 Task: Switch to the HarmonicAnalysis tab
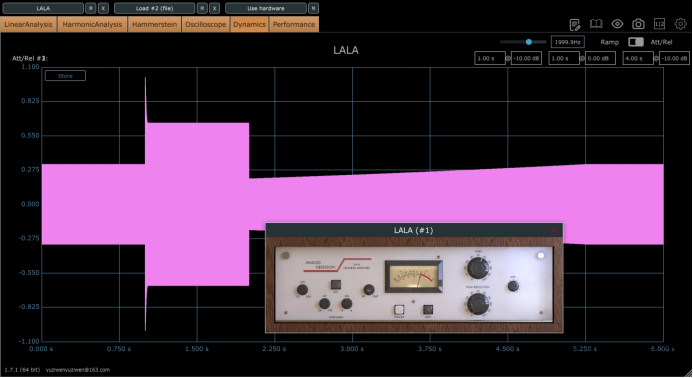click(x=92, y=24)
